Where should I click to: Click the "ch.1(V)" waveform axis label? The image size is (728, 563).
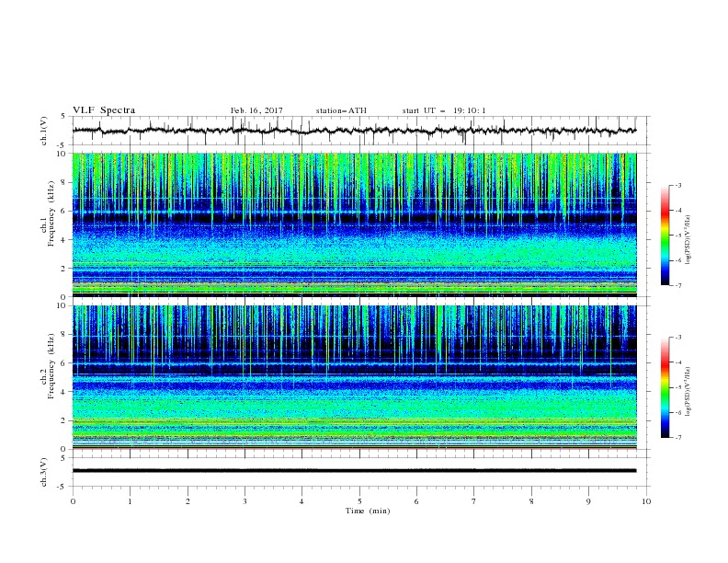point(44,131)
